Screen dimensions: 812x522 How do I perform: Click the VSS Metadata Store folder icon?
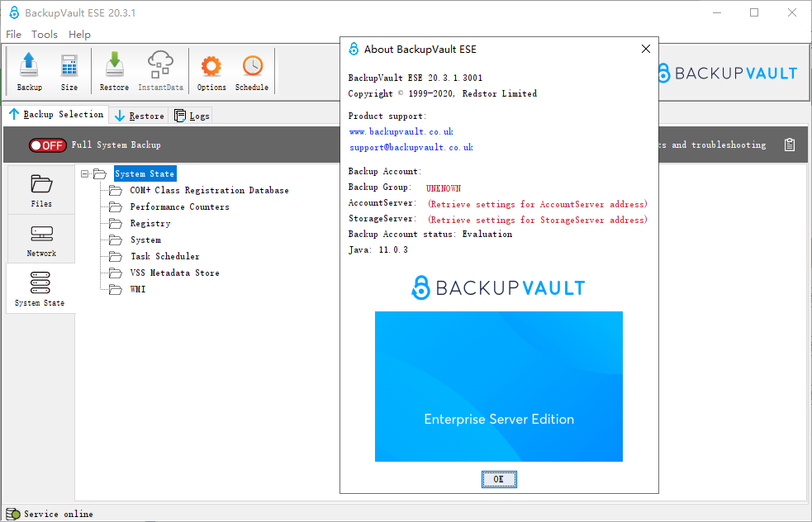tap(116, 273)
